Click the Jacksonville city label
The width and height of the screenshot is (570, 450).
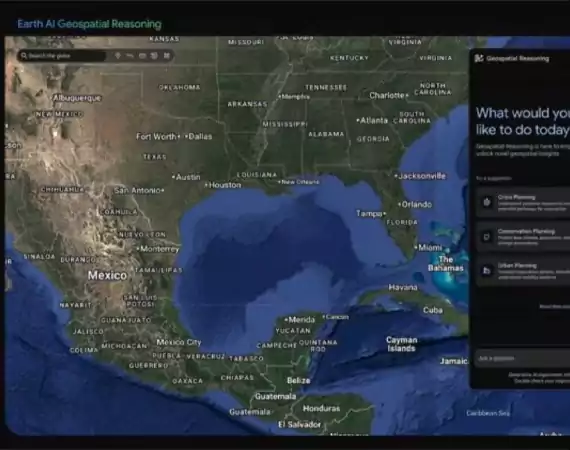422,176
